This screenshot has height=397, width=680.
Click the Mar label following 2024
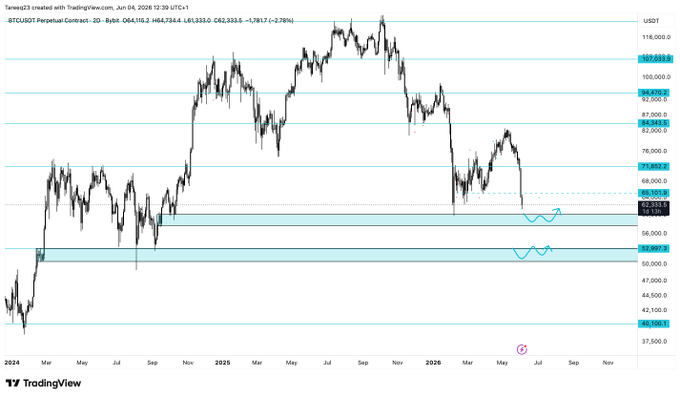46,363
